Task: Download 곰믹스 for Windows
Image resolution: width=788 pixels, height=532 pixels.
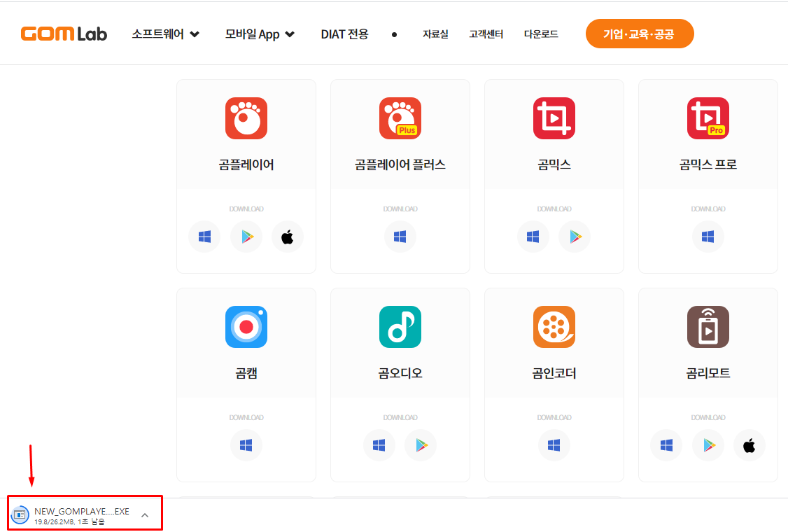Action: coord(533,237)
